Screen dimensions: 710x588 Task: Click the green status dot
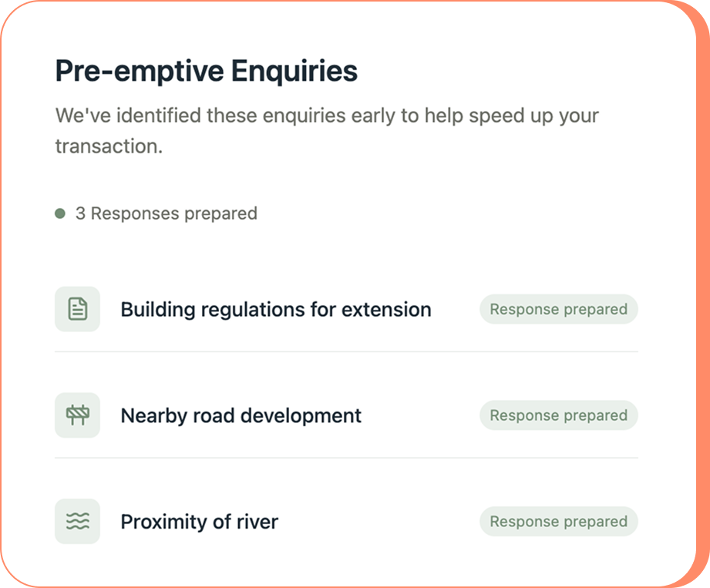click(x=60, y=213)
